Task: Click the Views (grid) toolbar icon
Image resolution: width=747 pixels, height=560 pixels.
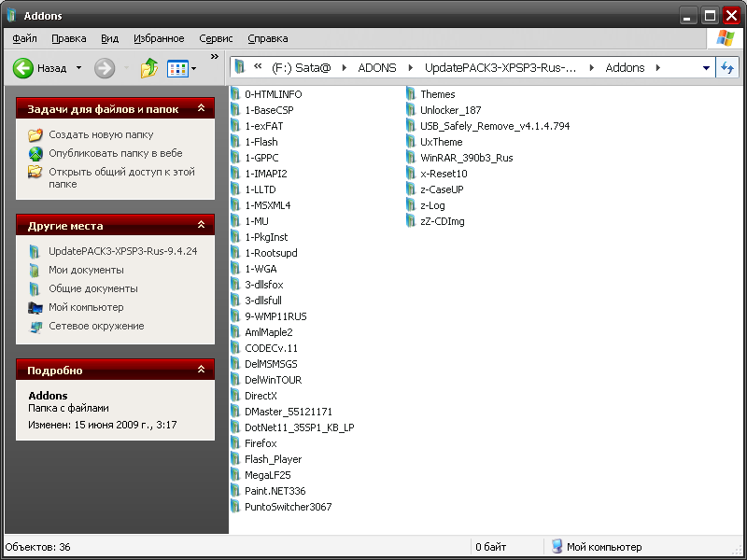Action: (x=177, y=68)
